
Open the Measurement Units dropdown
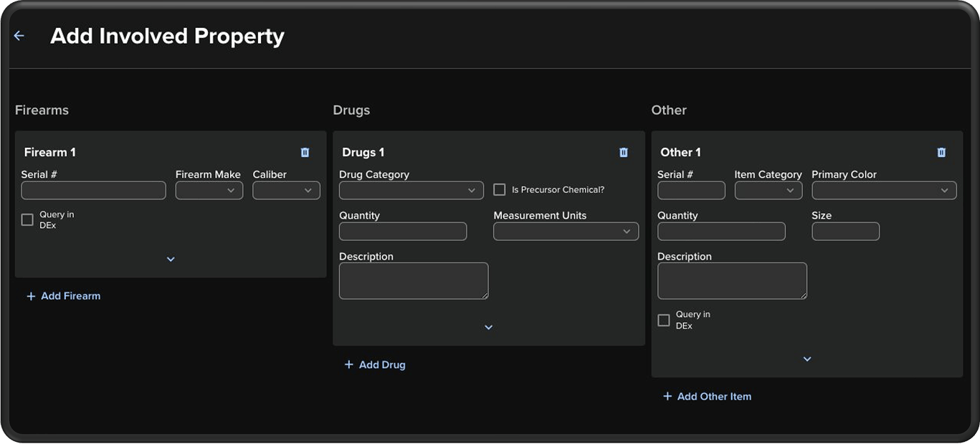pyautogui.click(x=566, y=231)
